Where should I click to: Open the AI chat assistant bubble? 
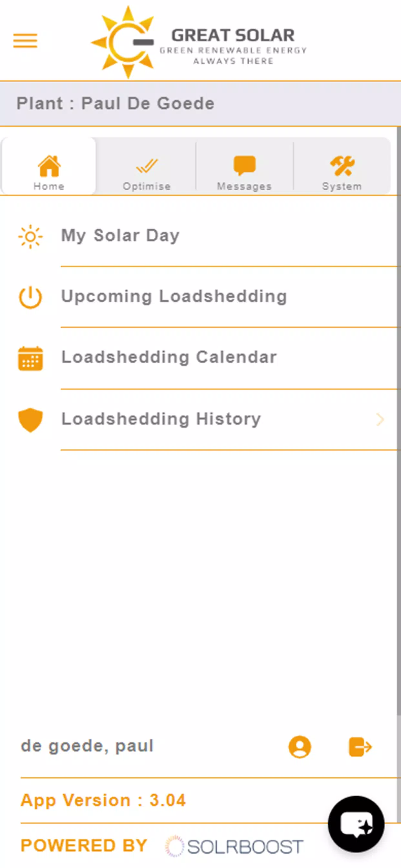point(356,824)
